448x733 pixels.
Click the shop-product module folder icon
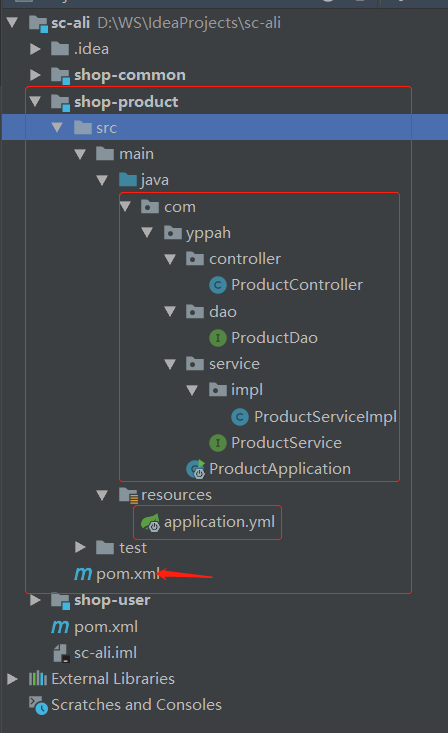point(60,102)
